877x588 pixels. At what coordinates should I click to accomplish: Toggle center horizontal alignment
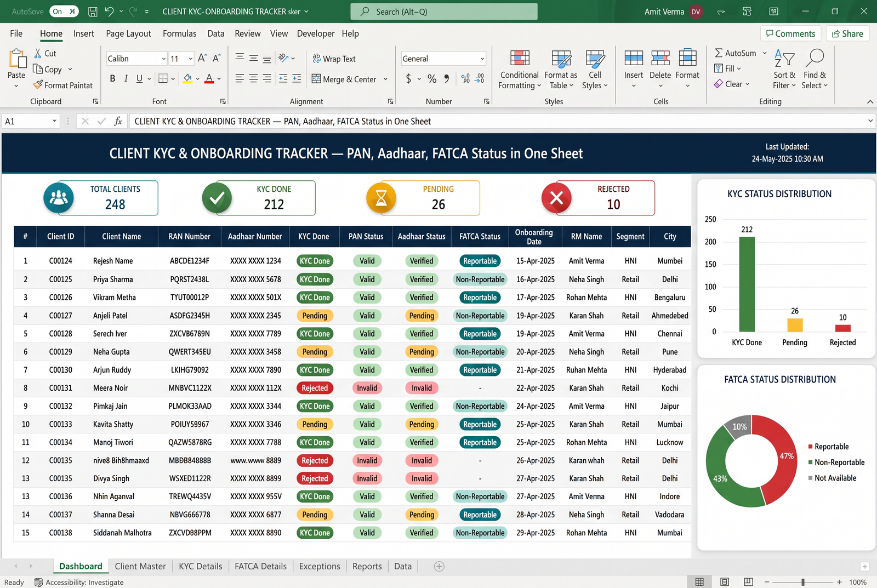tap(253, 79)
